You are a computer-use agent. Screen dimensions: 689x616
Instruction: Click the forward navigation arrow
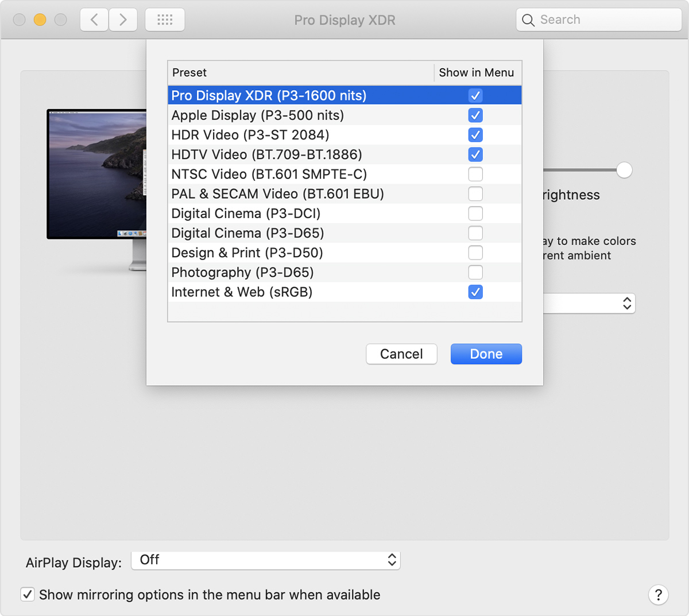click(122, 19)
